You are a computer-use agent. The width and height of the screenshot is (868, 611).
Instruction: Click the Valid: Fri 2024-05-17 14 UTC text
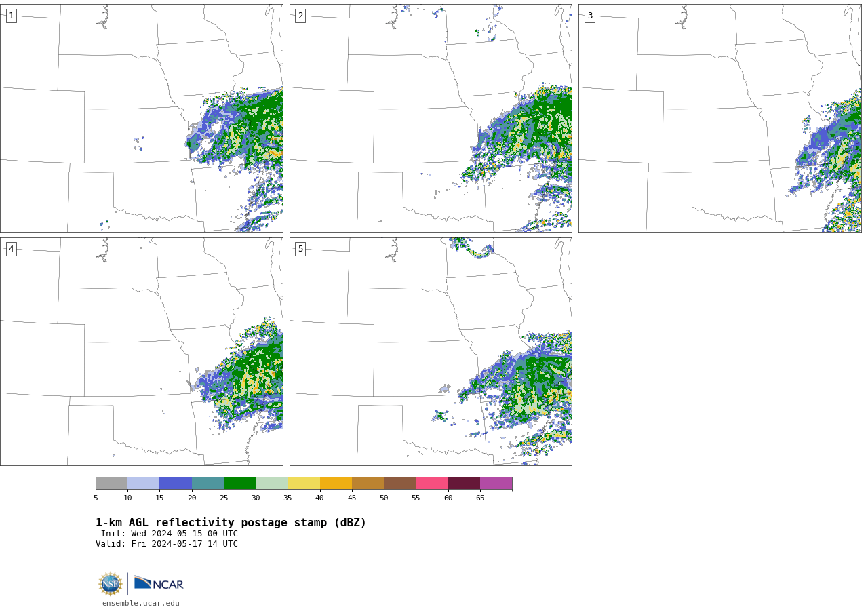pyautogui.click(x=167, y=544)
